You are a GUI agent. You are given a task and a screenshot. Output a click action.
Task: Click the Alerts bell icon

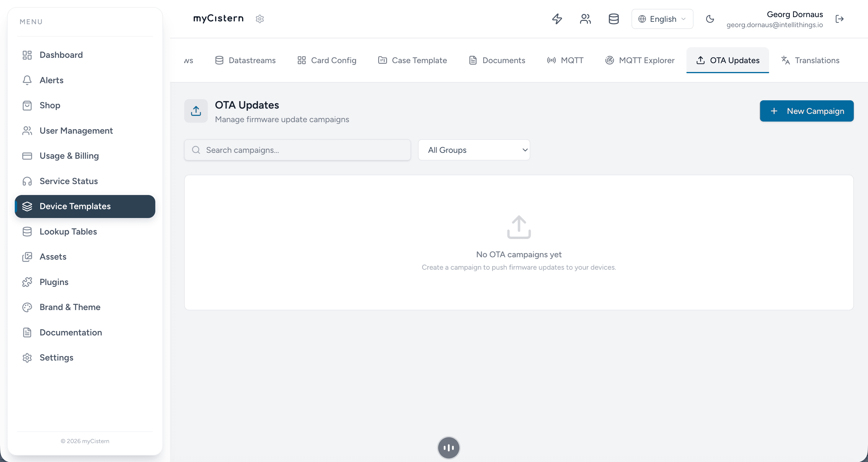tap(27, 80)
